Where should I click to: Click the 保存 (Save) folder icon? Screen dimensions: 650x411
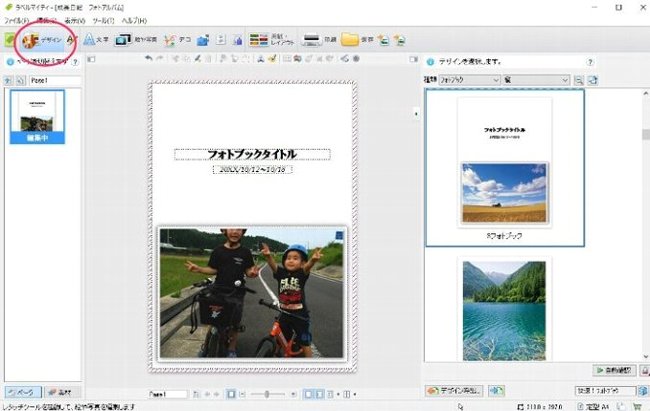coord(356,41)
